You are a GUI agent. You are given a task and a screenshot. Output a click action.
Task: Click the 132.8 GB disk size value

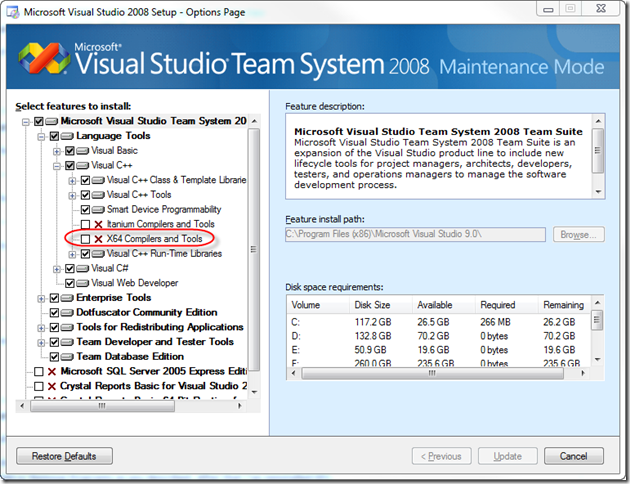(373, 336)
